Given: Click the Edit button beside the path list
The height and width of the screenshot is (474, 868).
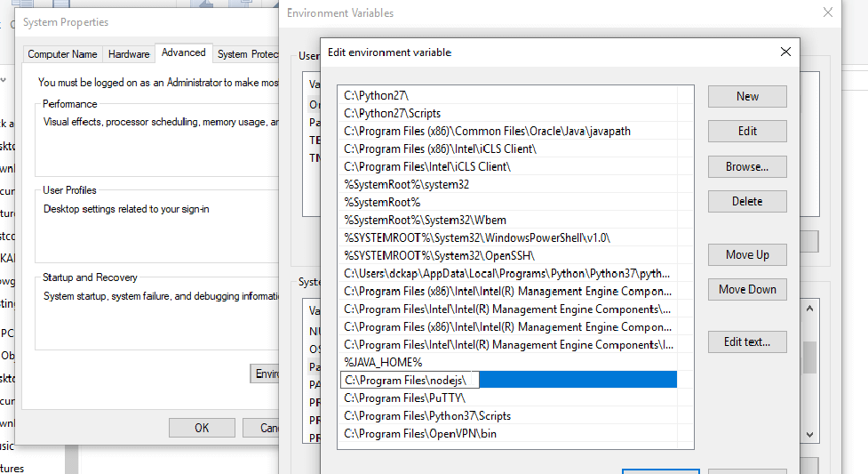Looking at the screenshot, I should 747,132.
